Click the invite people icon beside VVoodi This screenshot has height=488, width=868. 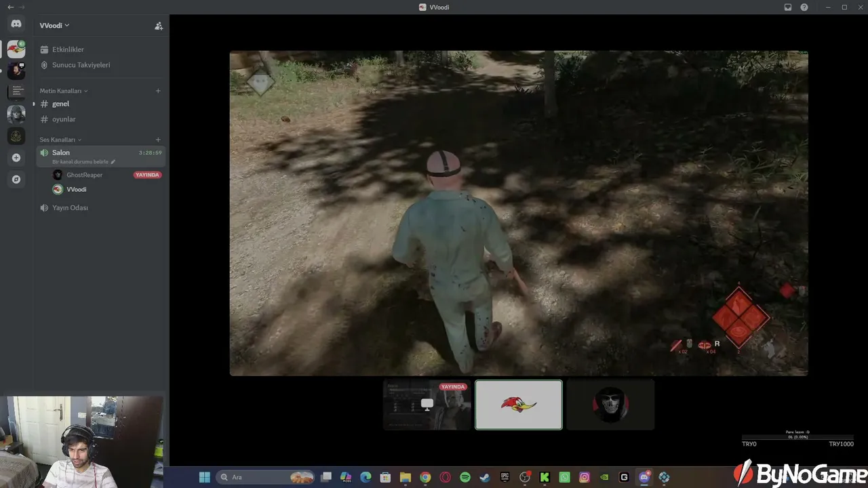pyautogui.click(x=159, y=26)
